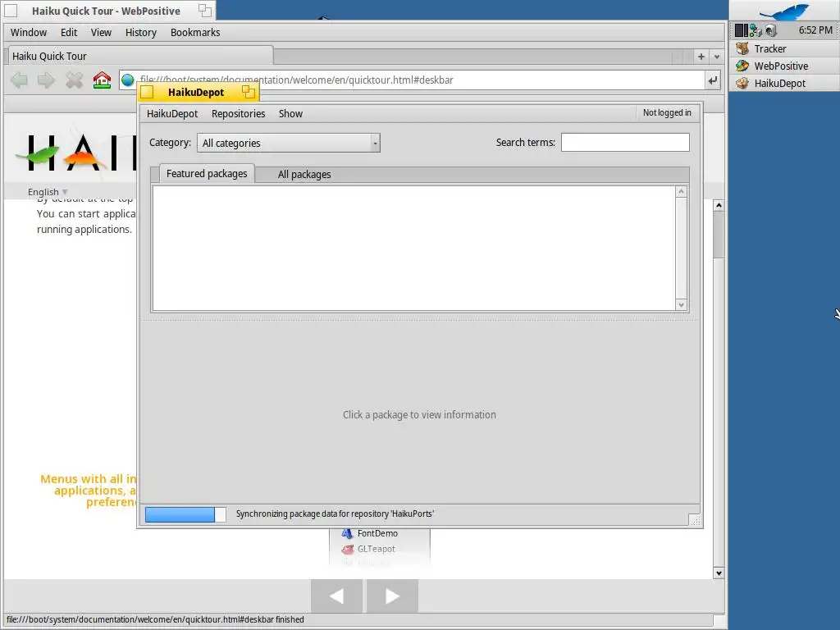The image size is (840, 630).
Task: Click the clock showing 6:52 PM
Action: (x=815, y=30)
